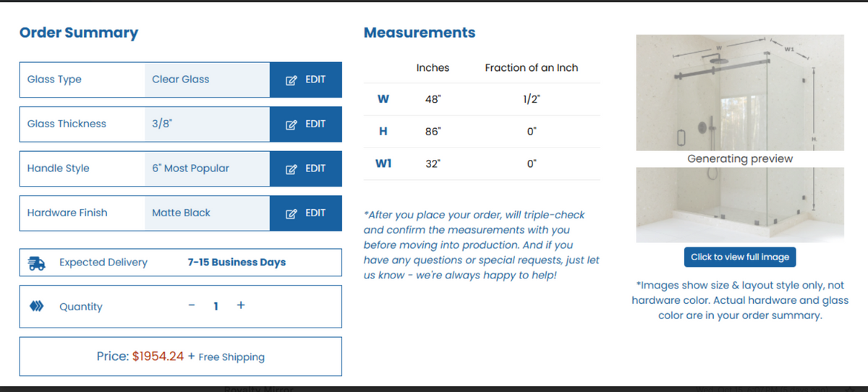Click the edit pencil icon for Hardware Finish

pos(292,213)
